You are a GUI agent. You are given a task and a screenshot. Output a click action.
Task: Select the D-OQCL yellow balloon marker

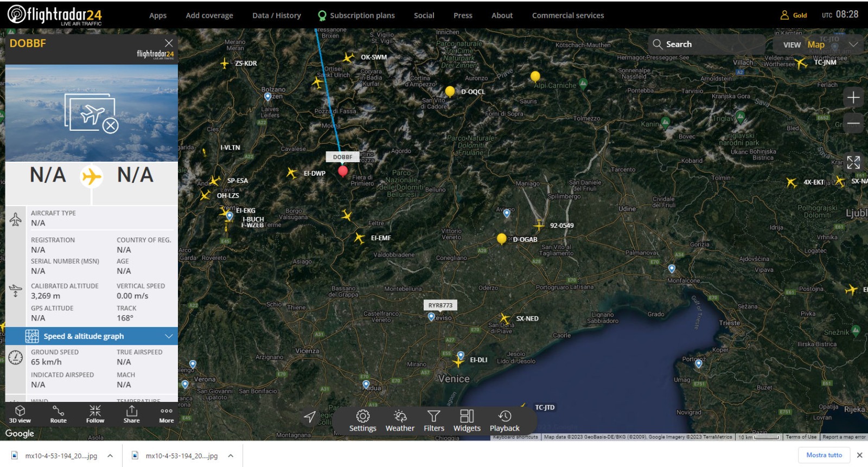[x=450, y=92]
